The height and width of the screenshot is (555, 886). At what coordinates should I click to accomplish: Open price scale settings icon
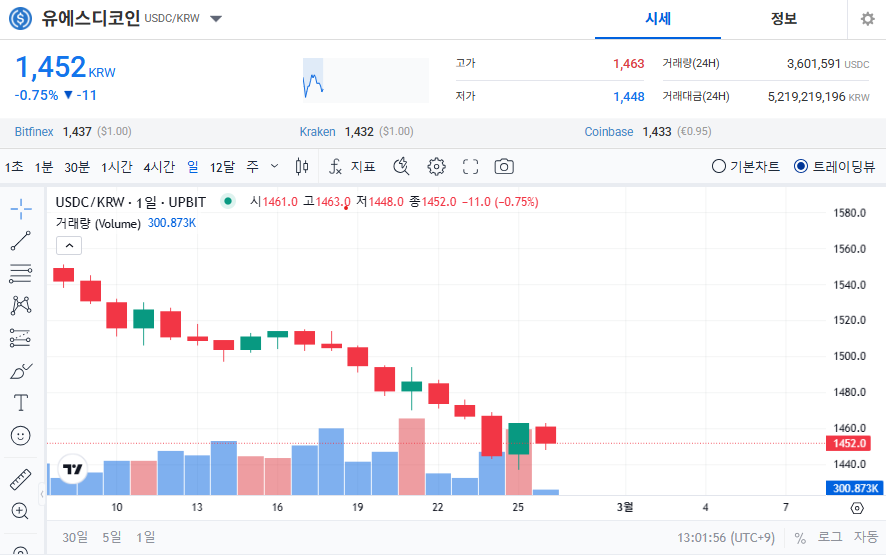pos(857,508)
